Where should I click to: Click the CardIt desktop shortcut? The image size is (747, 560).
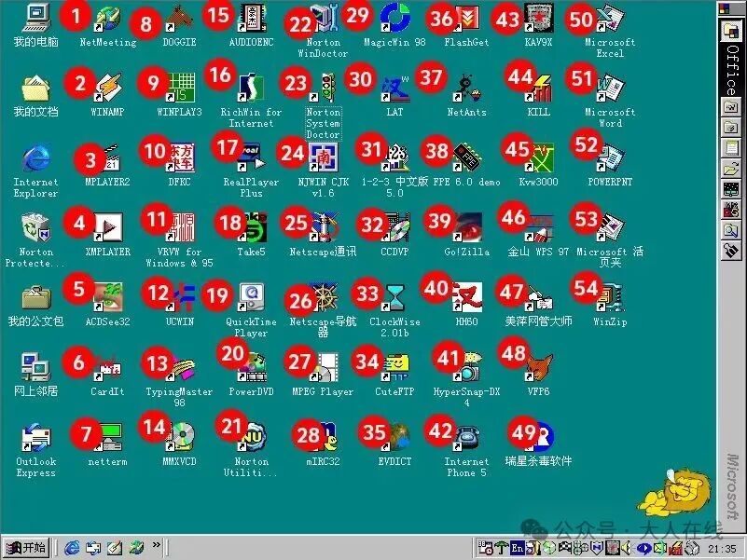(108, 368)
